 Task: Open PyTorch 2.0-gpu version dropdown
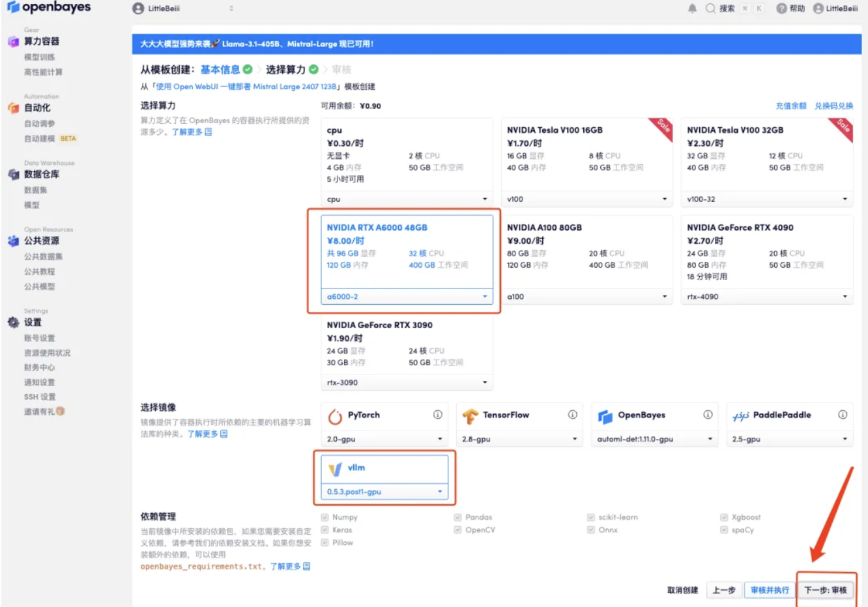click(x=384, y=440)
